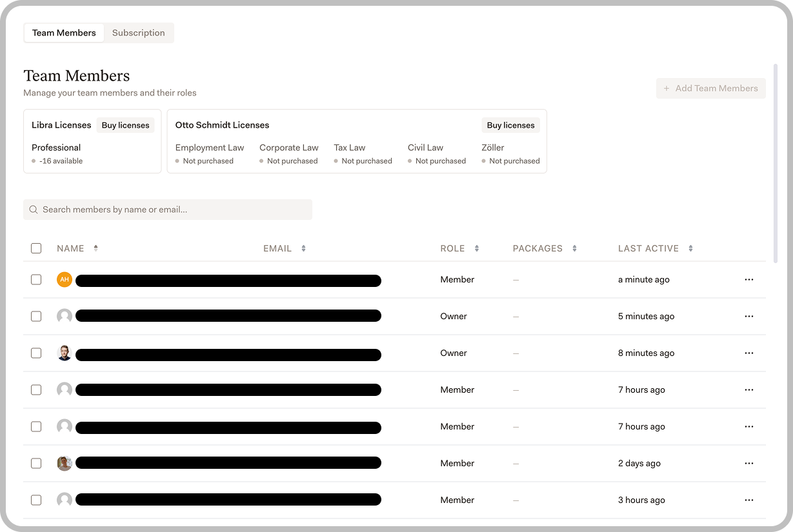Viewport: 793px width, 532px height.
Task: Click the search magnifier icon
Action: tap(33, 209)
